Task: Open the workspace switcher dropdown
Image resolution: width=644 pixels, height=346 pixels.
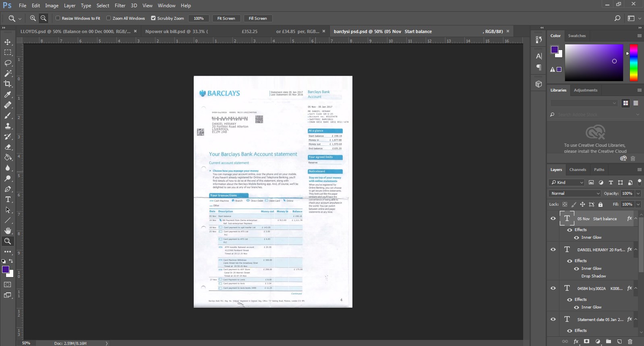Action: [634, 18]
